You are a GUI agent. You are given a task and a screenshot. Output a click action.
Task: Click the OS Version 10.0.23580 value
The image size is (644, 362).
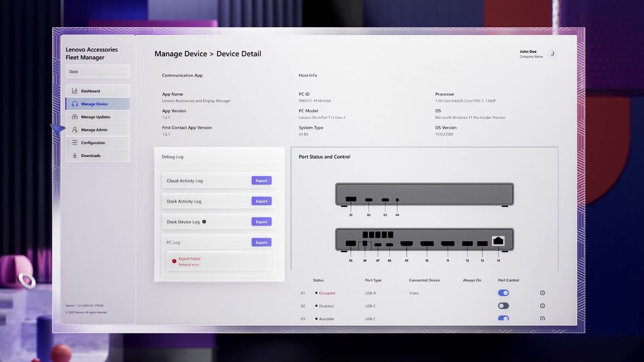[444, 134]
